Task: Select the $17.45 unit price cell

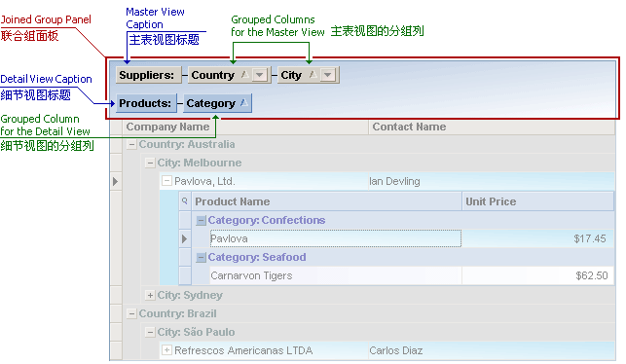Action: click(537, 238)
